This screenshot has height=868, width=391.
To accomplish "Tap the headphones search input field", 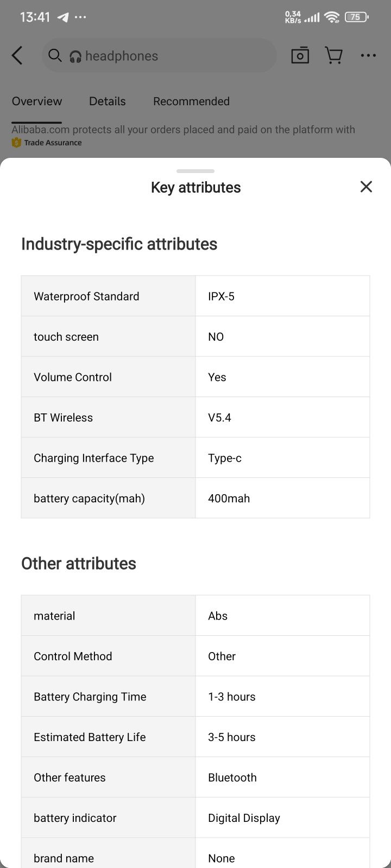I will pos(159,55).
